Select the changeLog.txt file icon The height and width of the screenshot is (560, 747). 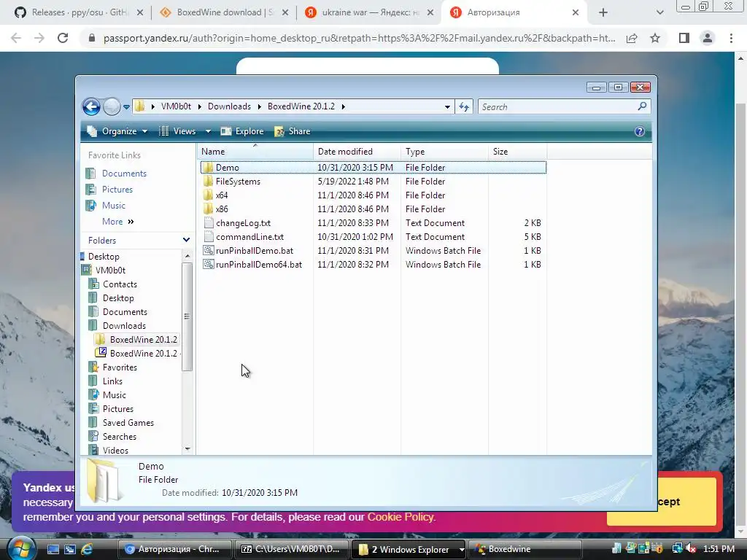(208, 223)
